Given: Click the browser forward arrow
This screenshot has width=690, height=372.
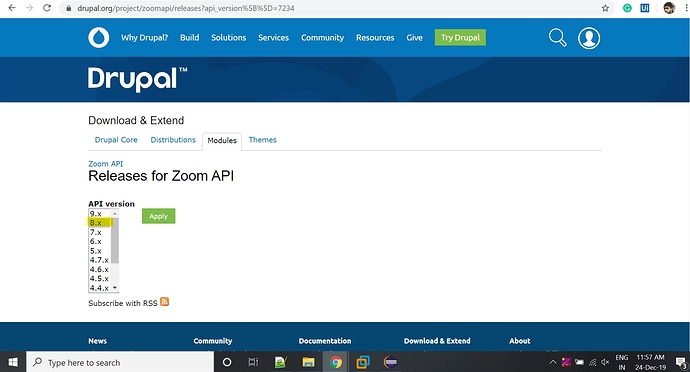Looking at the screenshot, I should 29,8.
